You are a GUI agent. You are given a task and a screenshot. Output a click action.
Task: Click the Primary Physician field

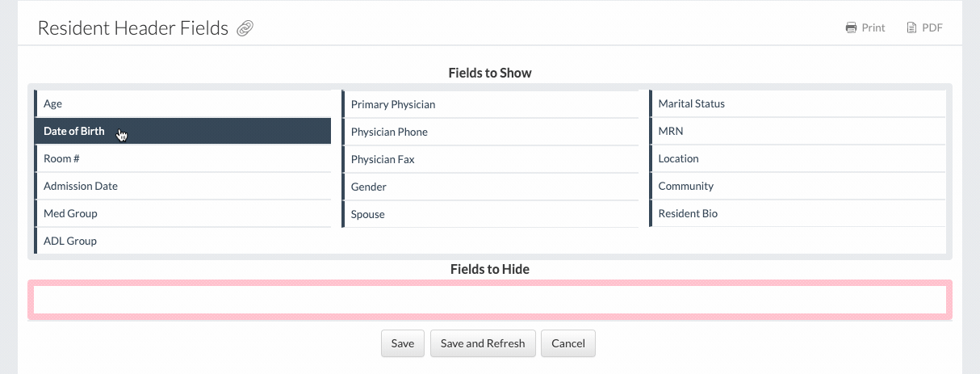(x=490, y=105)
